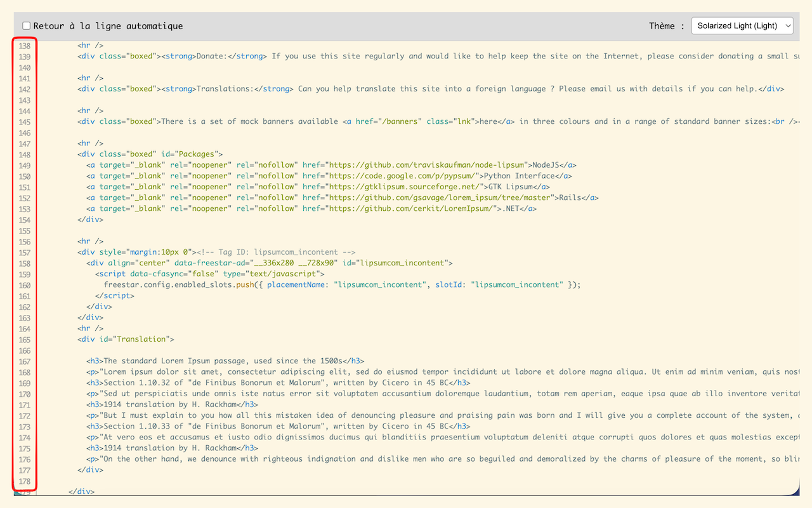Click the "Tag ID: lipsumcom_incontent" HTML comment
Screen dimensions: 812x508
(276, 252)
